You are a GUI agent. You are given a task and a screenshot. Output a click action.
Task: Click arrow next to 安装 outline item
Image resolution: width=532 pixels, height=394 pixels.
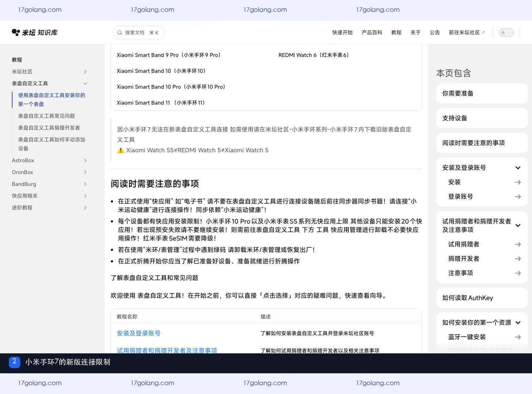pos(518,182)
